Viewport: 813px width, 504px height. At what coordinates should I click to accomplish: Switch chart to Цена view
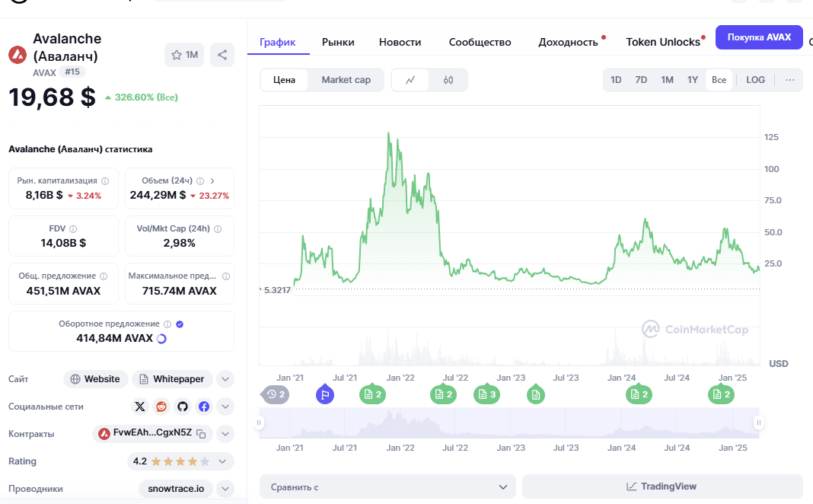click(284, 80)
